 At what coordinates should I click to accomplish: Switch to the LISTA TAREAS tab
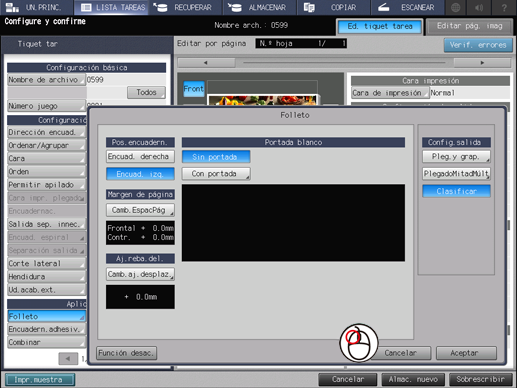pos(112,7)
